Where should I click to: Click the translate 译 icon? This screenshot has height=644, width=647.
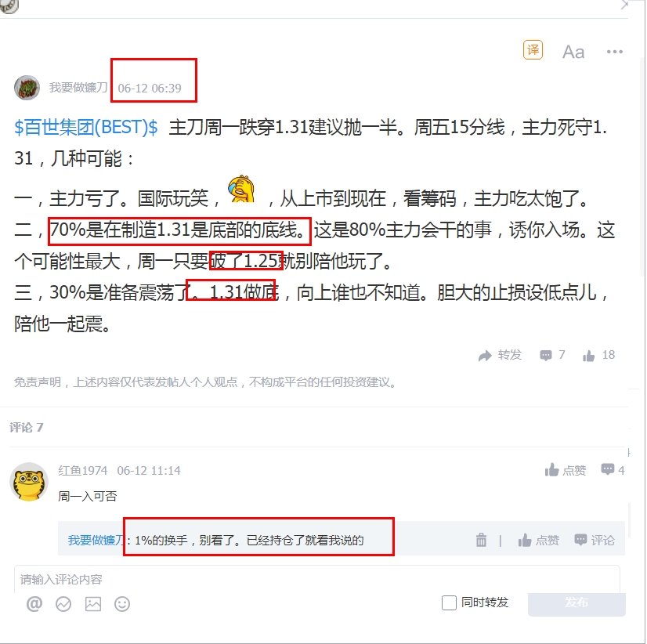[x=533, y=50]
